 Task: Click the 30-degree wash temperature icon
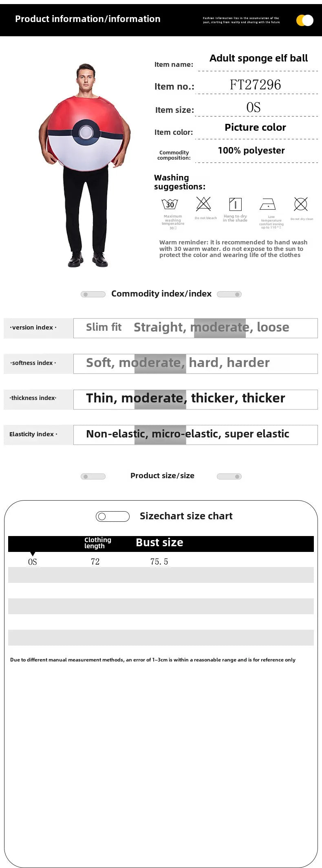[x=170, y=204]
